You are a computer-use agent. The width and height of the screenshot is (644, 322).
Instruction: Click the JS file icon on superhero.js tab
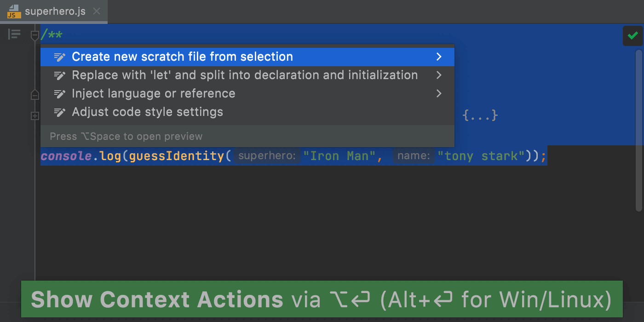14,11
